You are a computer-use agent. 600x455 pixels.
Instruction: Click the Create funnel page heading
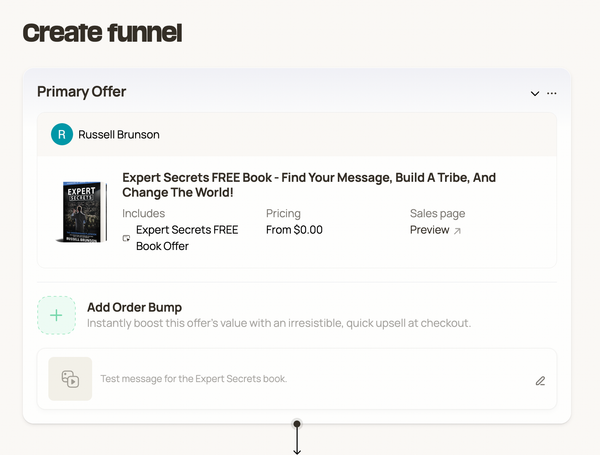click(103, 33)
